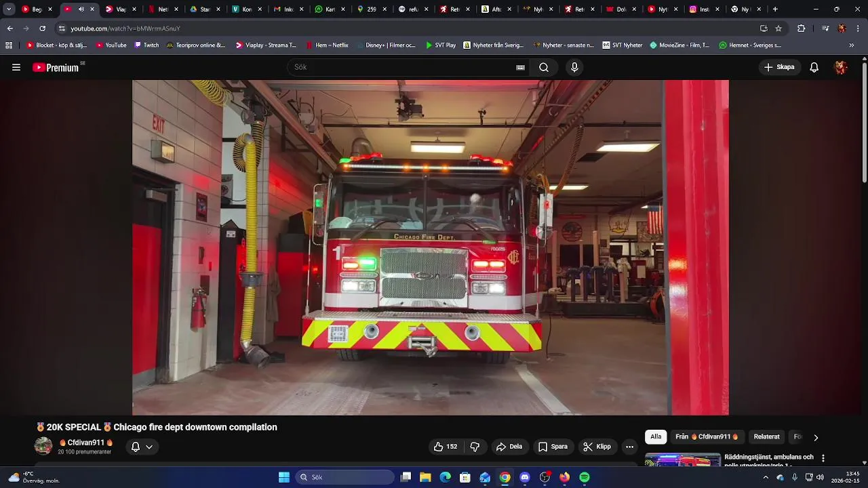
Task: Open the Blocket bookmark
Action: tap(56, 45)
